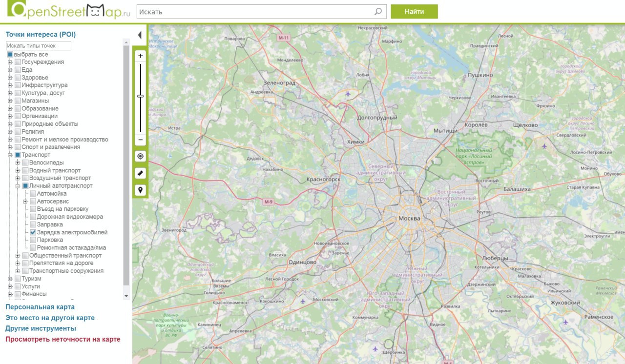Viewport: 625px width, 364px height.
Task: Collapse the Транспорт tree node
Action: [10, 155]
